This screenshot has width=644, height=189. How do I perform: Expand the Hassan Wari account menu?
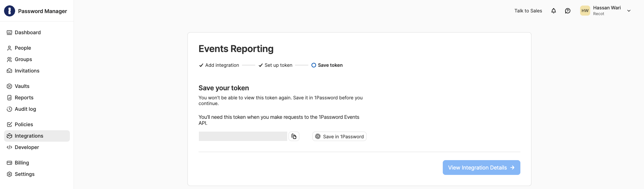tap(629, 11)
